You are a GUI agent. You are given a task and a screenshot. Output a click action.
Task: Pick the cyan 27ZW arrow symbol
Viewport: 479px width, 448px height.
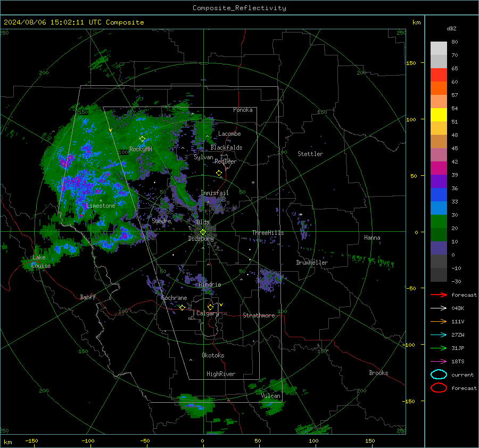pos(439,335)
